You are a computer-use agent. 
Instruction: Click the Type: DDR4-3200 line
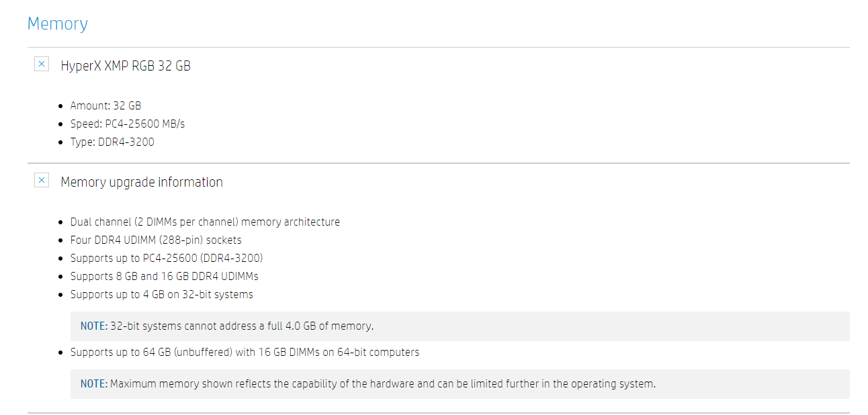click(x=112, y=142)
